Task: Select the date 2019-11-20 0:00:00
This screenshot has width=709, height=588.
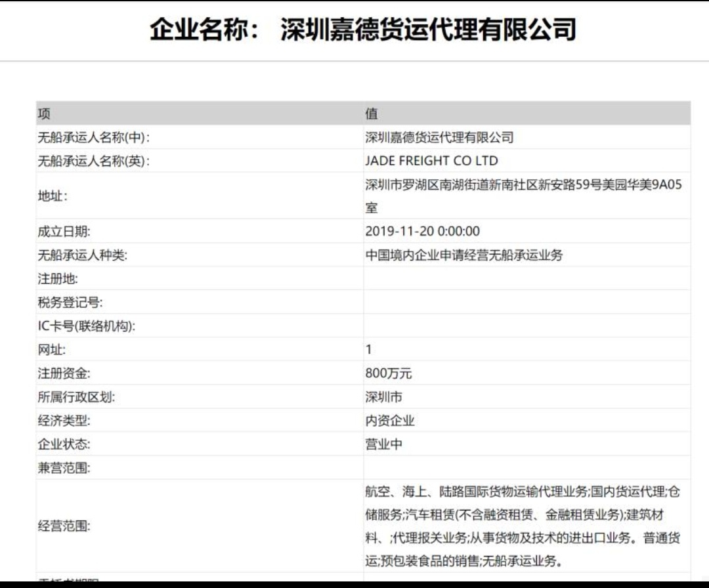Action: [422, 232]
